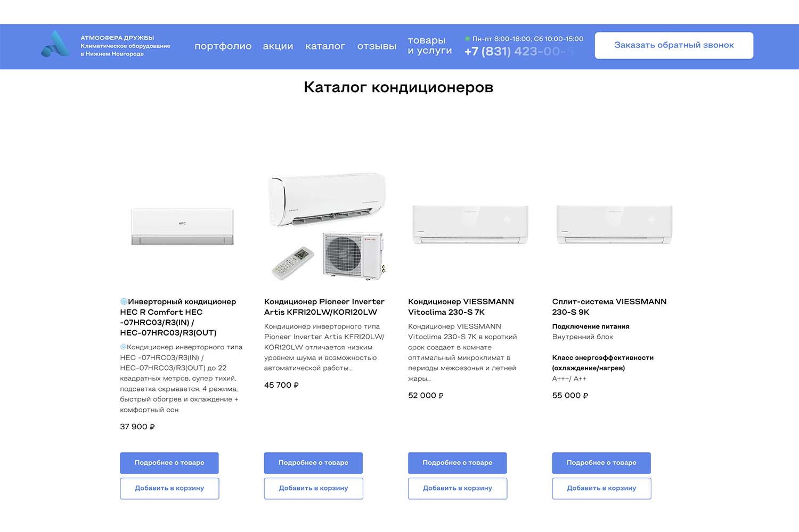799x532 pixels.
Task: Open the Pioneer Inverter Artis product image
Action: coord(326,226)
